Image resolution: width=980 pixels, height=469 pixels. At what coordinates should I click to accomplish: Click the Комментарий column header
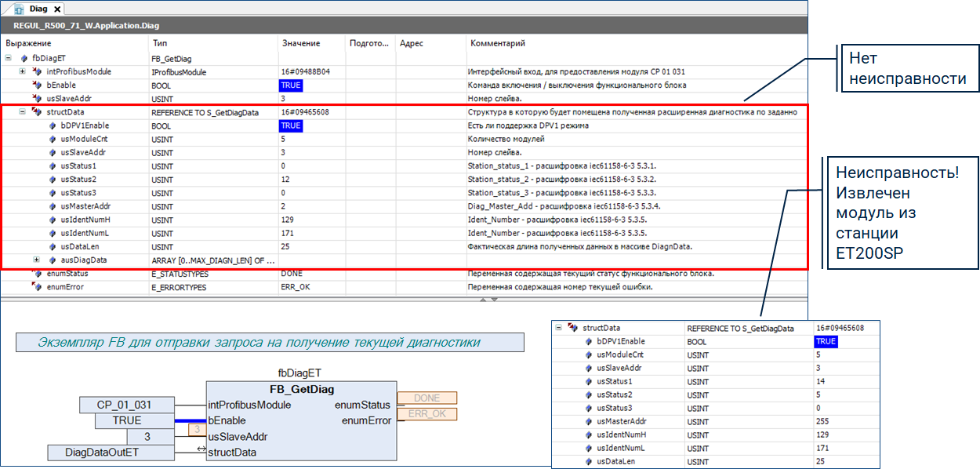point(497,43)
